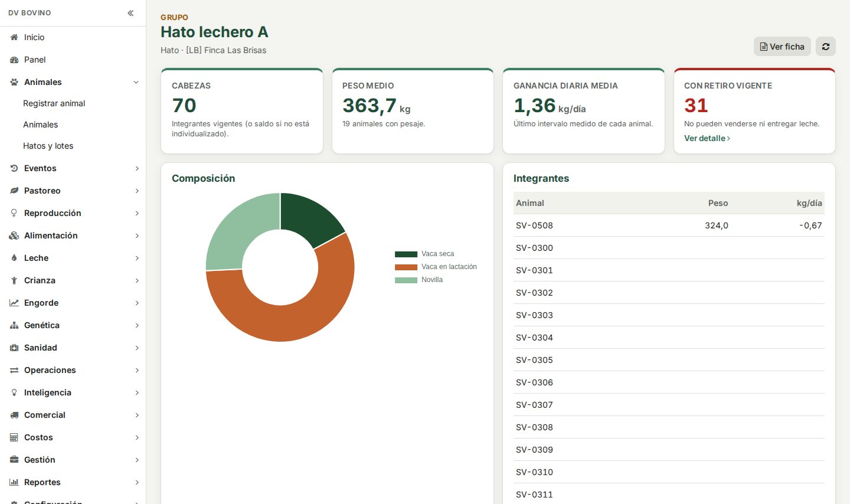Click the Inicio home icon

click(14, 37)
